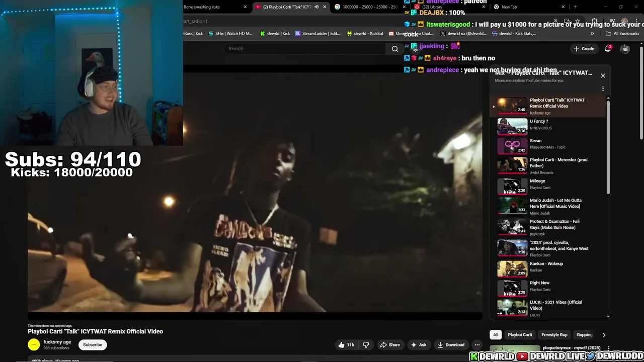The width and height of the screenshot is (644, 362).
Task: Expand hidden bookmarks chevron
Action: [592, 34]
